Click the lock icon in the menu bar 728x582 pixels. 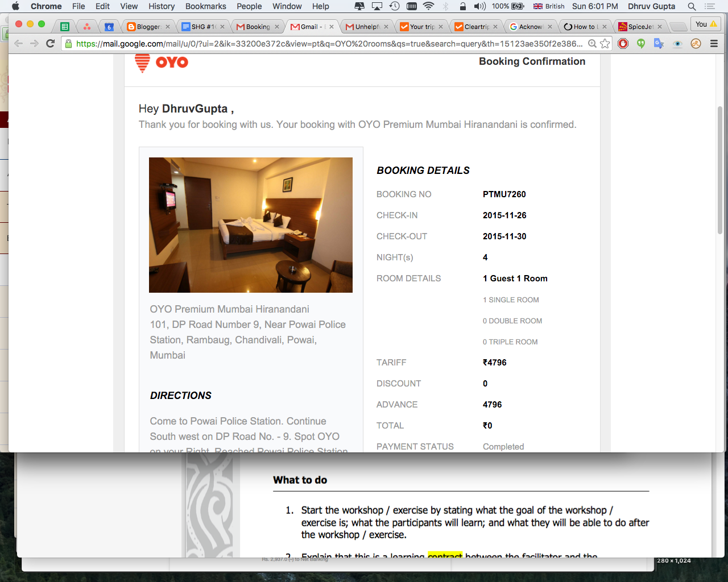click(463, 6)
